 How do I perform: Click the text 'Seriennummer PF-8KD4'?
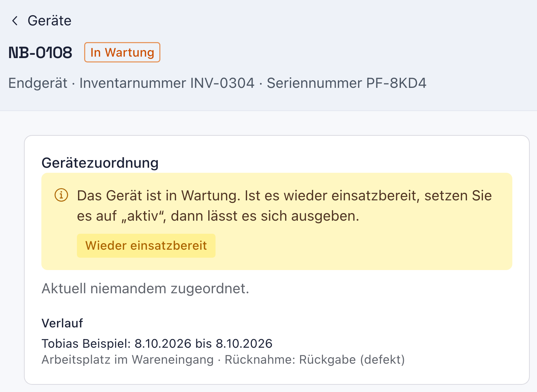(x=347, y=83)
